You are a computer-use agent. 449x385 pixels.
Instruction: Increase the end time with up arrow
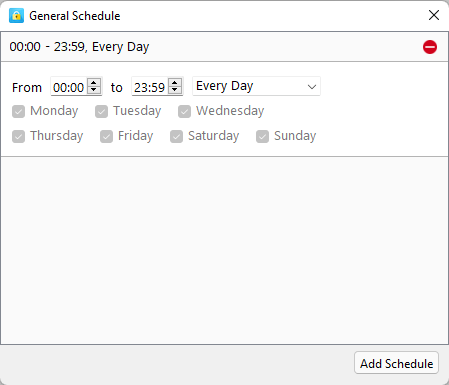coord(175,83)
